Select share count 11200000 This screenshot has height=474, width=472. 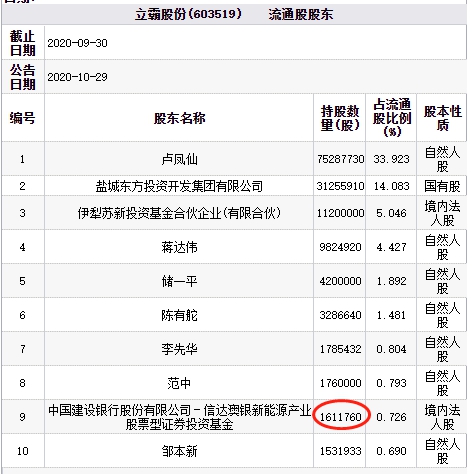click(x=340, y=213)
